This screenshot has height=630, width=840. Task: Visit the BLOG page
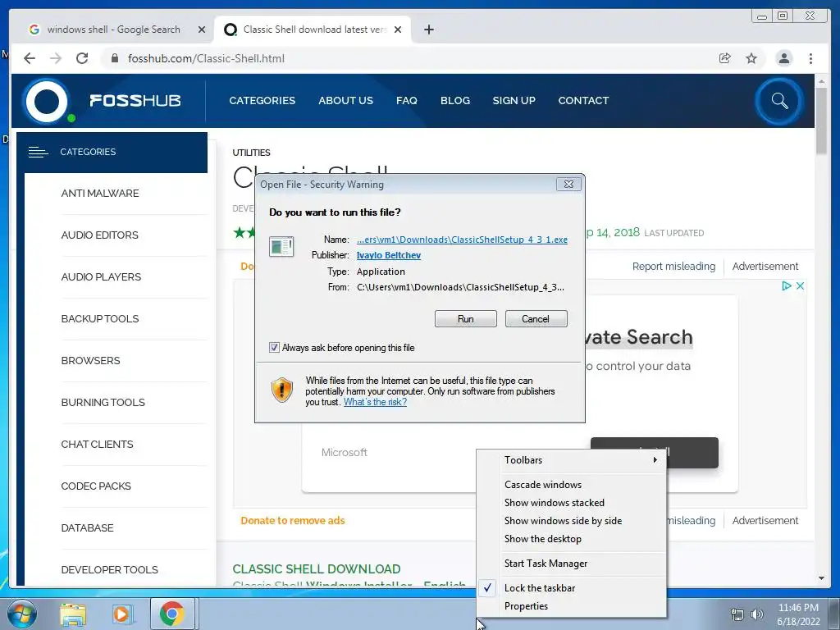tap(454, 101)
